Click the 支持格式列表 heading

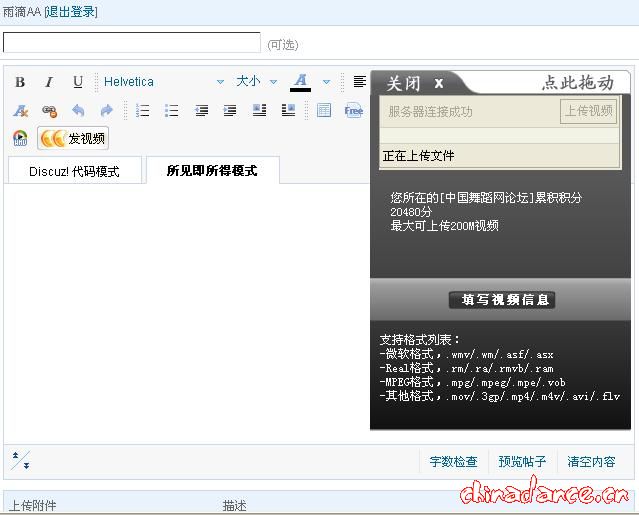[420, 339]
